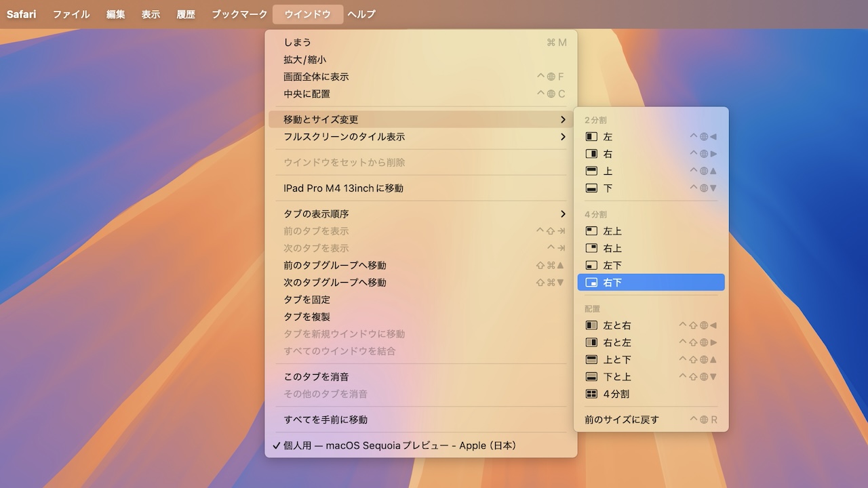
Task: Open the ヘルプ menu
Action: coord(361,14)
